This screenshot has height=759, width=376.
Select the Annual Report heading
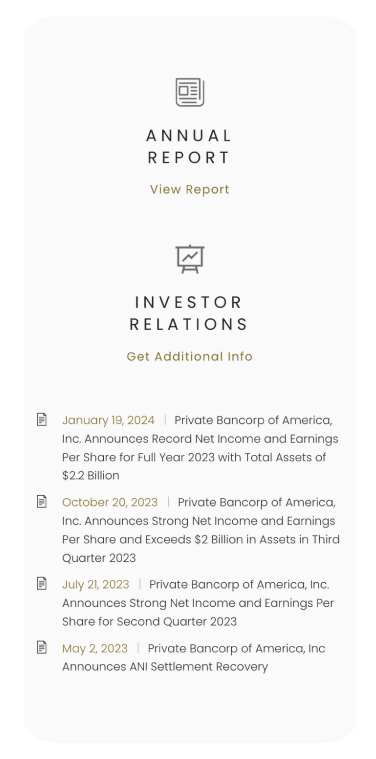point(189,146)
